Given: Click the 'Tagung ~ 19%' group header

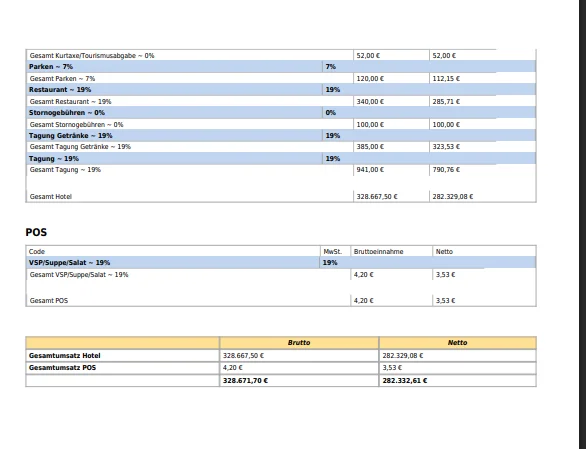Looking at the screenshot, I should coord(54,159).
